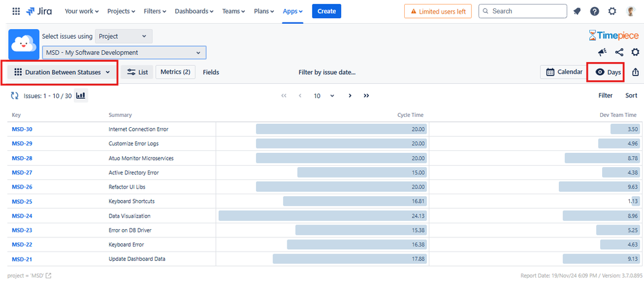Image resolution: width=644 pixels, height=282 pixels.
Task: Open issue MSD-22 link
Action: 22,245
